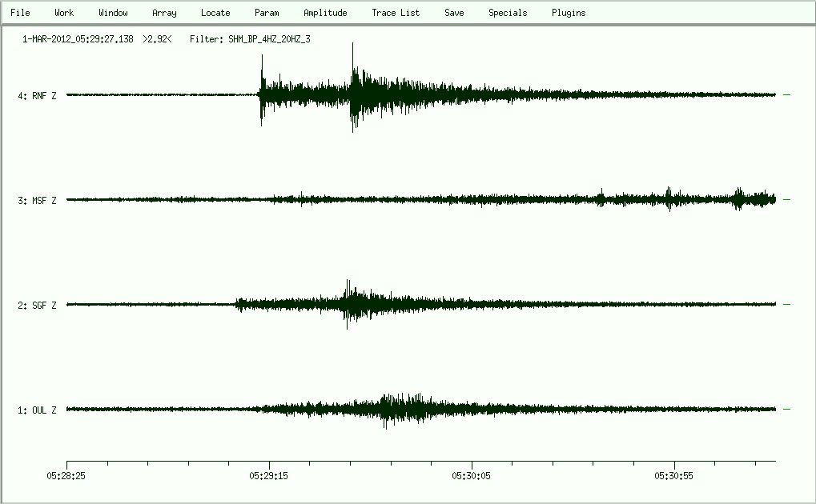Open the Window menu
Viewport: 816px width, 504px height.
coord(113,13)
